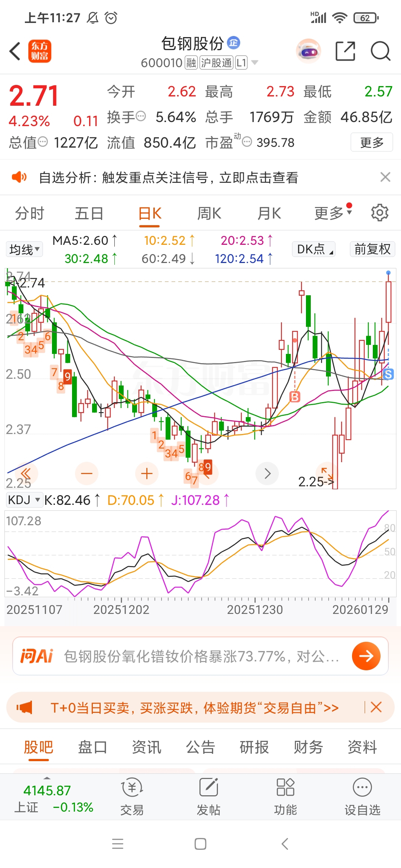
Task: Tap the 融 tag under the stock name
Action: click(x=191, y=63)
